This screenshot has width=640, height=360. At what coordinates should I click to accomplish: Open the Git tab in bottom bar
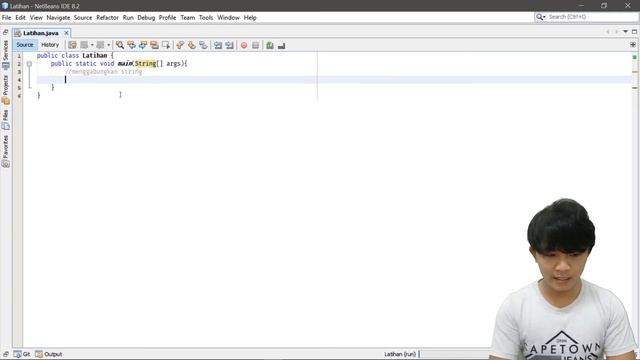22,354
